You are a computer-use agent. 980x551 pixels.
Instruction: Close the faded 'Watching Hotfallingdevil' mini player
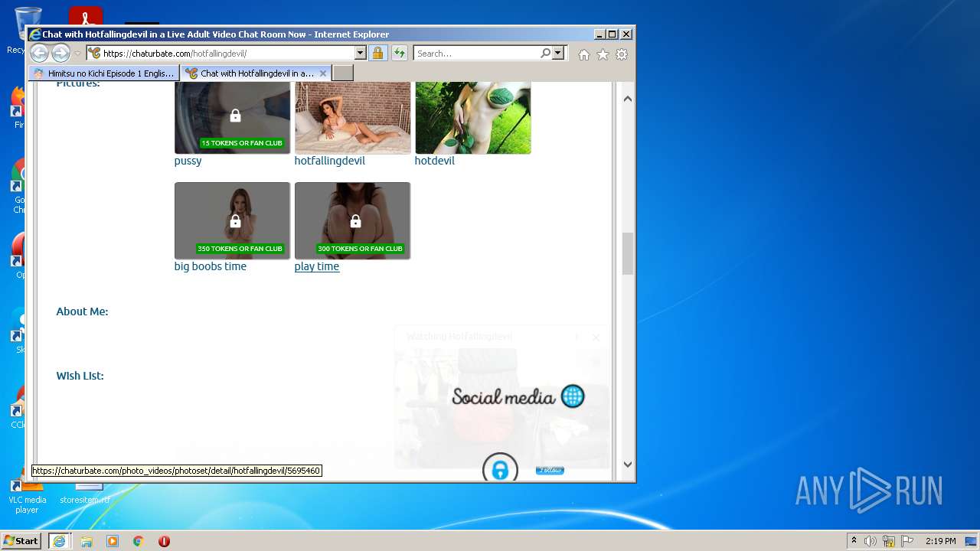(596, 337)
